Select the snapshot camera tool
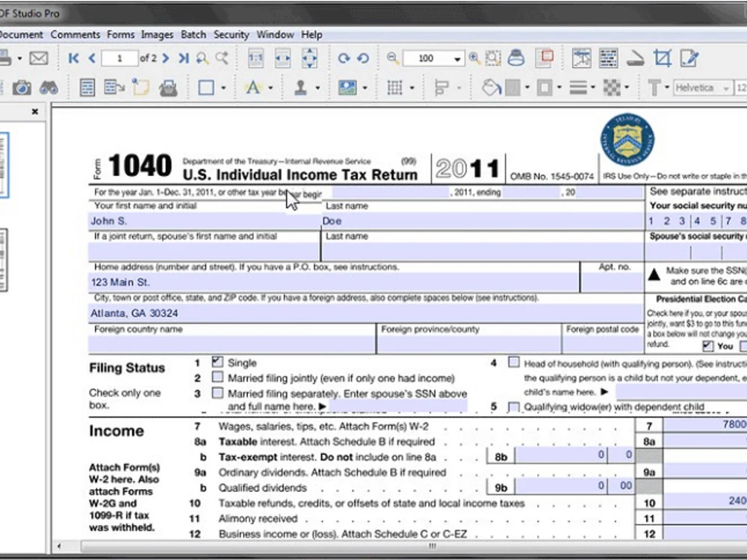 tap(22, 87)
